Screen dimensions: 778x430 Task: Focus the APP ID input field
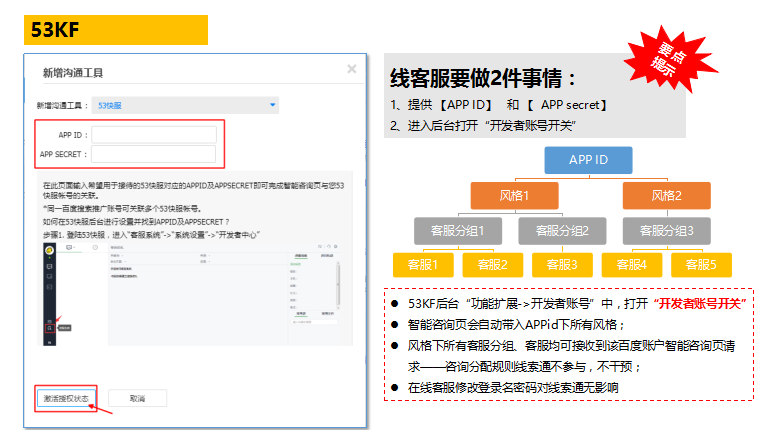(x=154, y=135)
